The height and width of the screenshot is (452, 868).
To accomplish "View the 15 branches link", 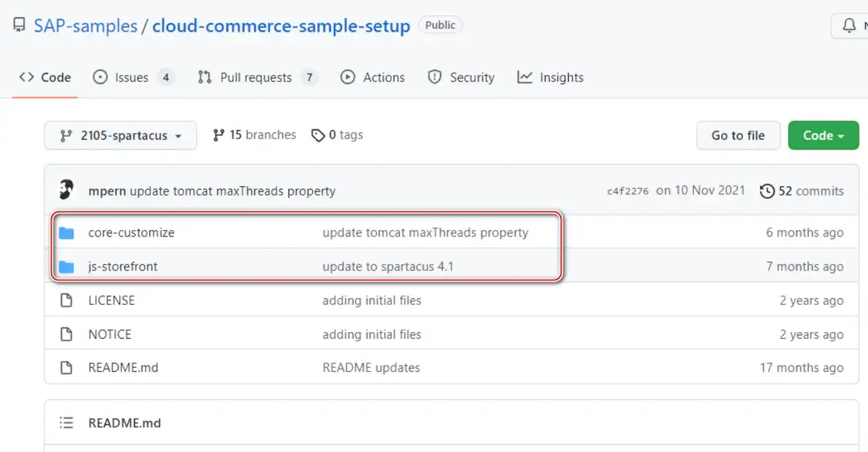I will 254,135.
